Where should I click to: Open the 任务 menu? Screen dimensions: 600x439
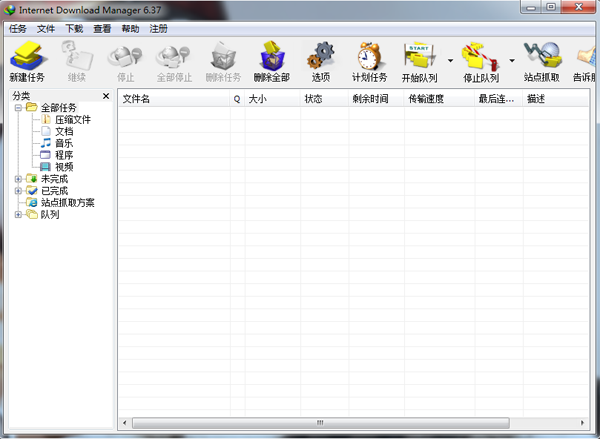(x=18, y=29)
